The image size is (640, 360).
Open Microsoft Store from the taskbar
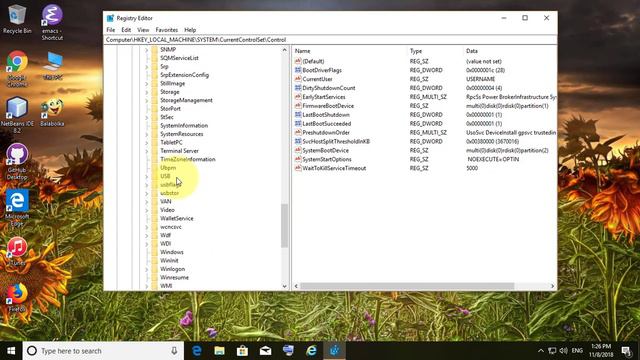click(242, 351)
